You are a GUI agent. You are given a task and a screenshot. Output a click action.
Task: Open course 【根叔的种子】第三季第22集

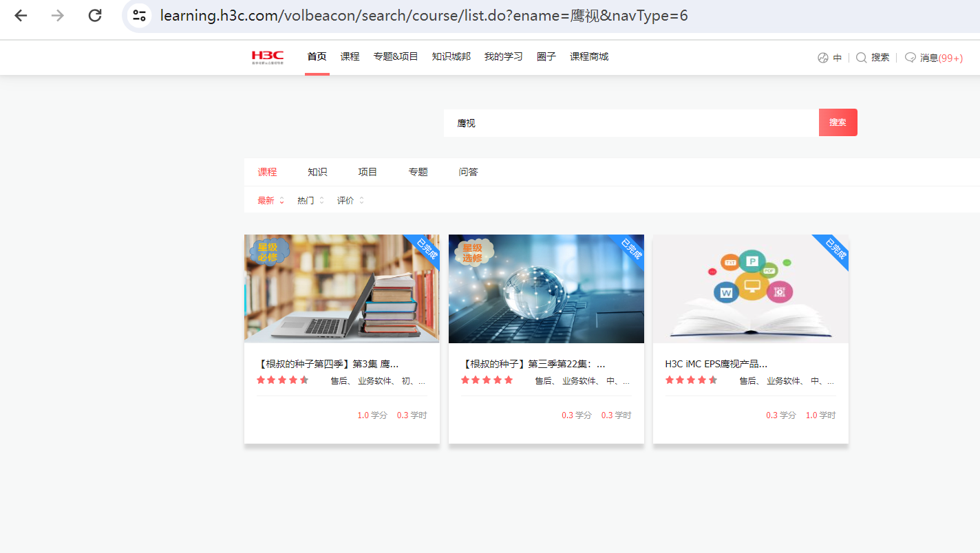point(533,364)
